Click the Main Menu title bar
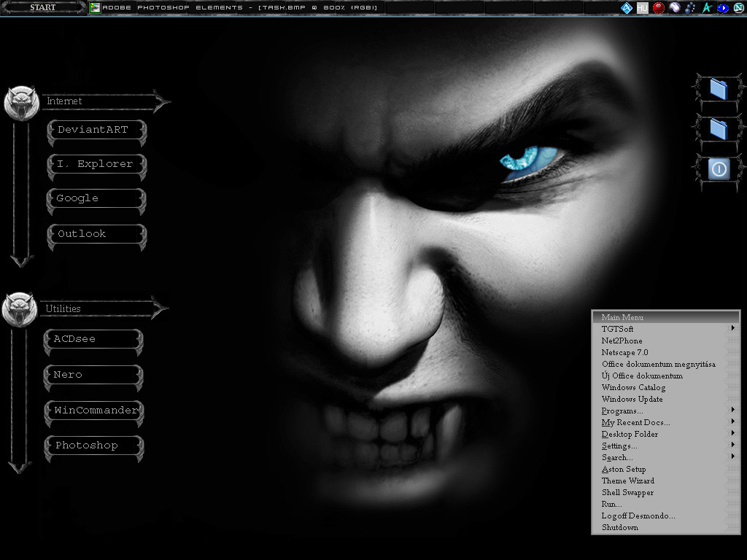Screen dimensions: 747x560 pos(666,317)
